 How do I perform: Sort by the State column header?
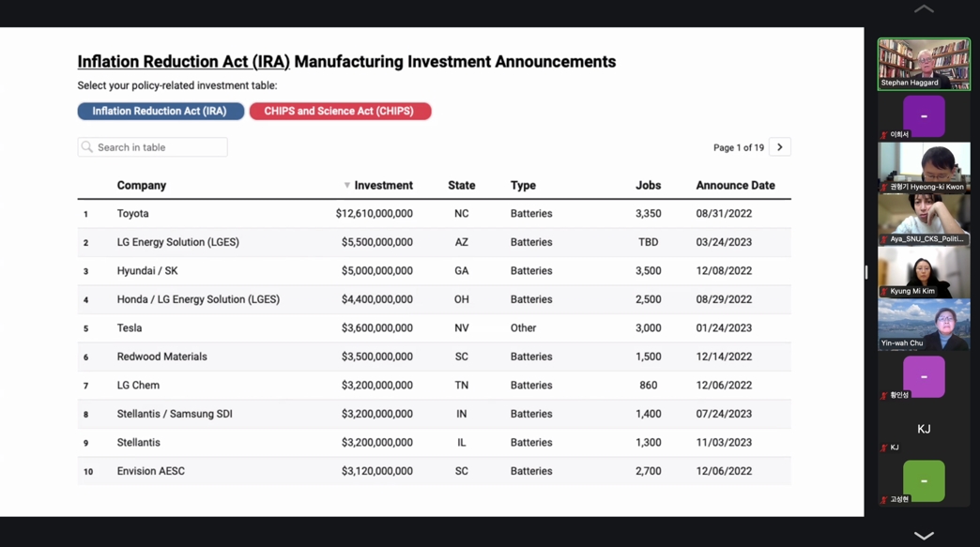[x=461, y=186]
